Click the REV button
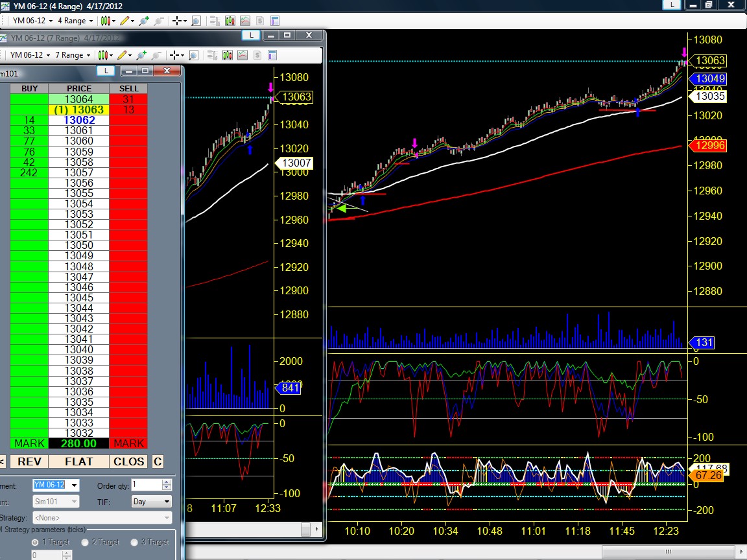The height and width of the screenshot is (560, 747). 29,461
